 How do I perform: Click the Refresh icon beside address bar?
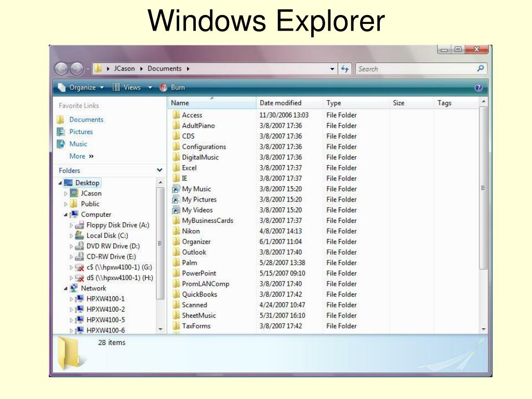point(345,69)
